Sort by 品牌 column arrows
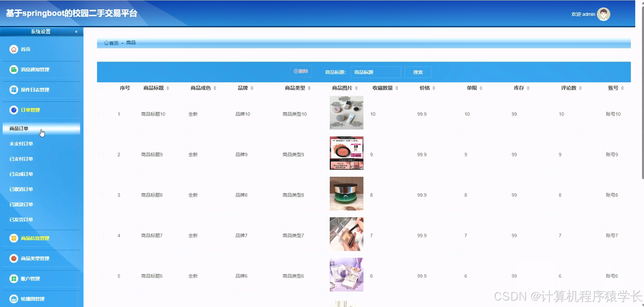This screenshot has height=307, width=644. pyautogui.click(x=252, y=88)
